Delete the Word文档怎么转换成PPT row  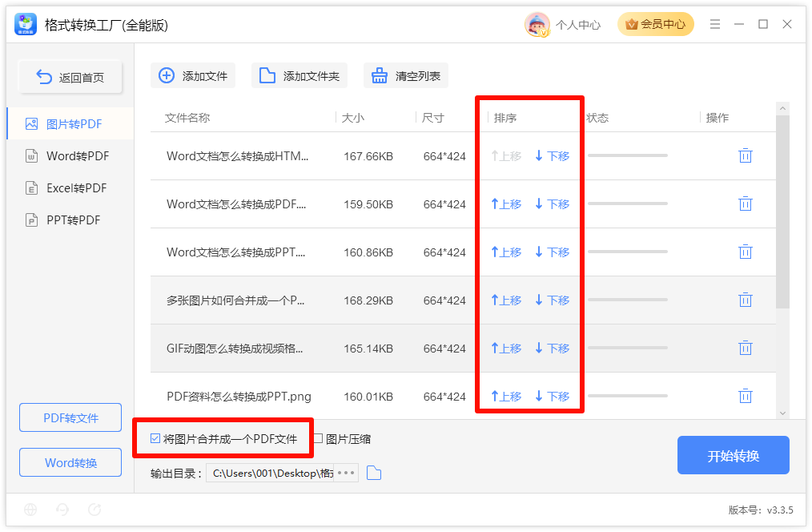click(745, 252)
